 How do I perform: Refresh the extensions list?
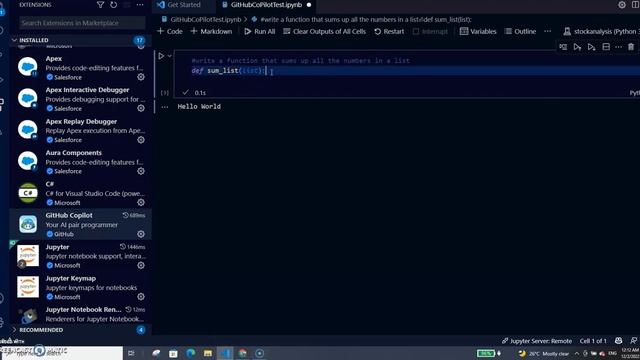point(113,5)
